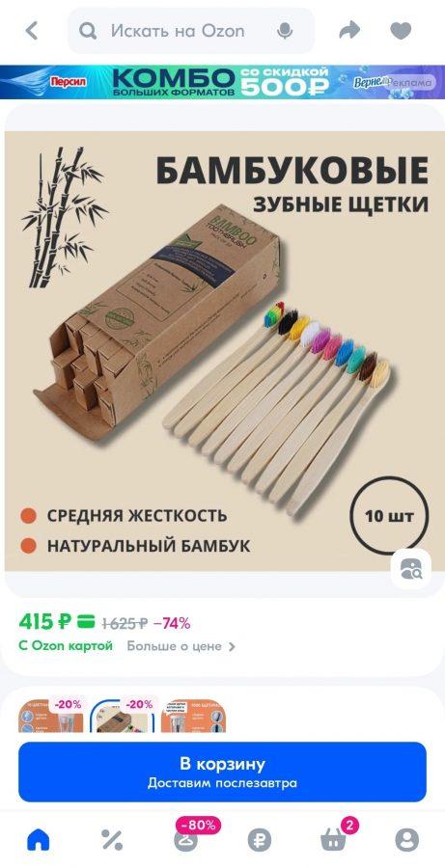This screenshot has width=445, height=868.
Task: Open the Persil КОМБО advertisement banner
Action: (222, 83)
